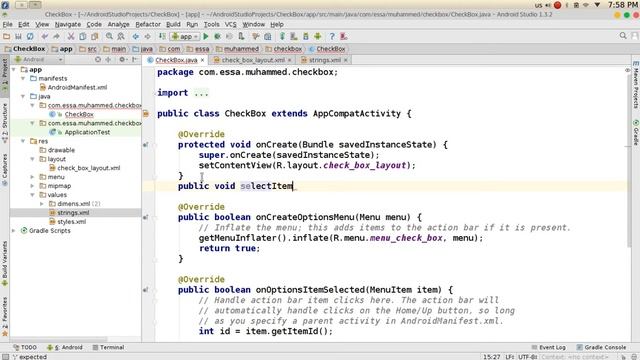Collapse the res folder node
This screenshot has height=360, width=640.
click(23, 141)
